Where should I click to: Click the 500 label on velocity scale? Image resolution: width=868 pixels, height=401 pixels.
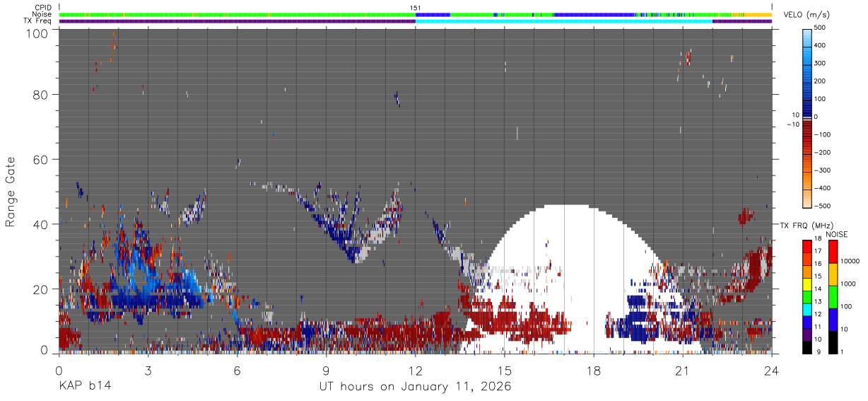tap(820, 27)
